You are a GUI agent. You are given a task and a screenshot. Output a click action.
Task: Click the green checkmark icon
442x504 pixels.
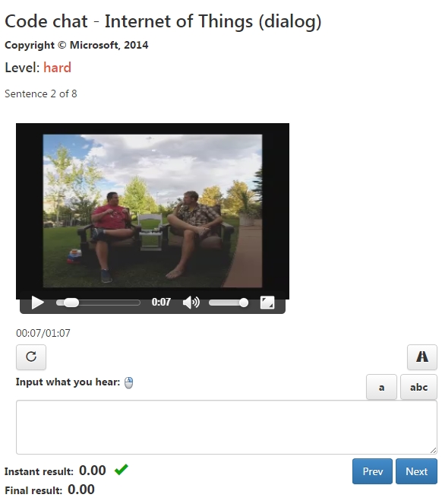click(x=122, y=470)
